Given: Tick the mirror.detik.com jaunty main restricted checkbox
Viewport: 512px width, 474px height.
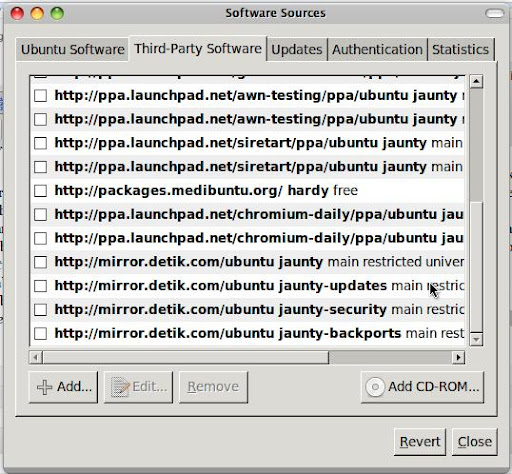Looking at the screenshot, I should pyautogui.click(x=41, y=262).
